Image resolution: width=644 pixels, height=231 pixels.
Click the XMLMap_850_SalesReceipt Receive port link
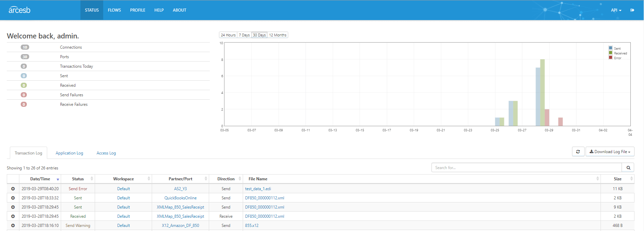(x=180, y=216)
